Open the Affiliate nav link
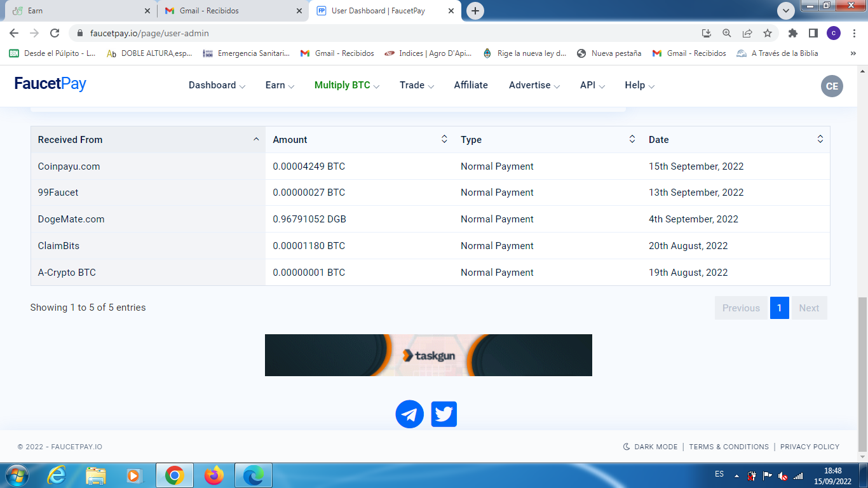Viewport: 868px width, 488px height. coord(471,85)
